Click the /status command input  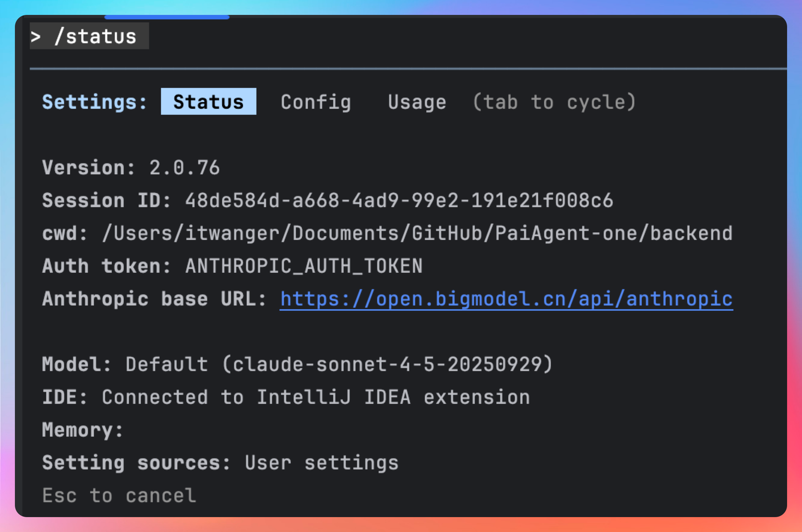pyautogui.click(x=95, y=37)
